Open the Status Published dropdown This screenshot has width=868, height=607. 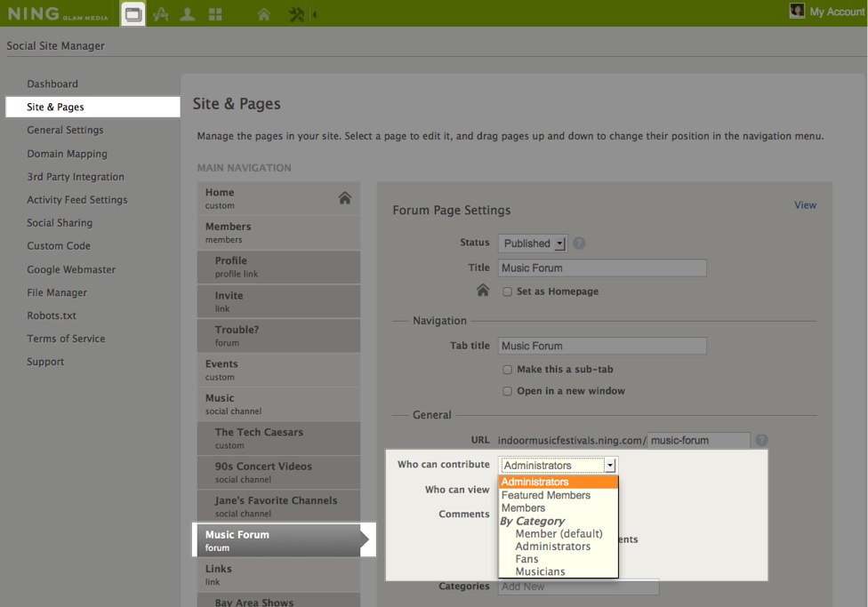[533, 244]
